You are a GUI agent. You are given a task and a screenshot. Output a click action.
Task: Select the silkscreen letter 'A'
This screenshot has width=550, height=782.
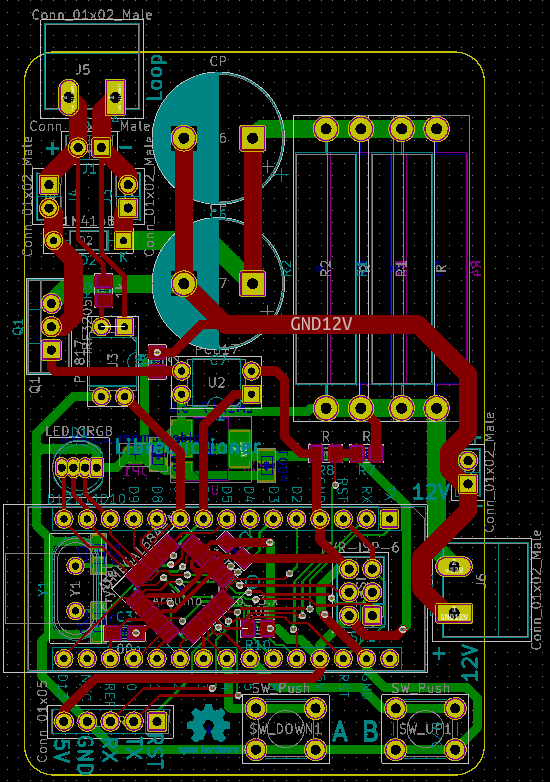tap(340, 732)
